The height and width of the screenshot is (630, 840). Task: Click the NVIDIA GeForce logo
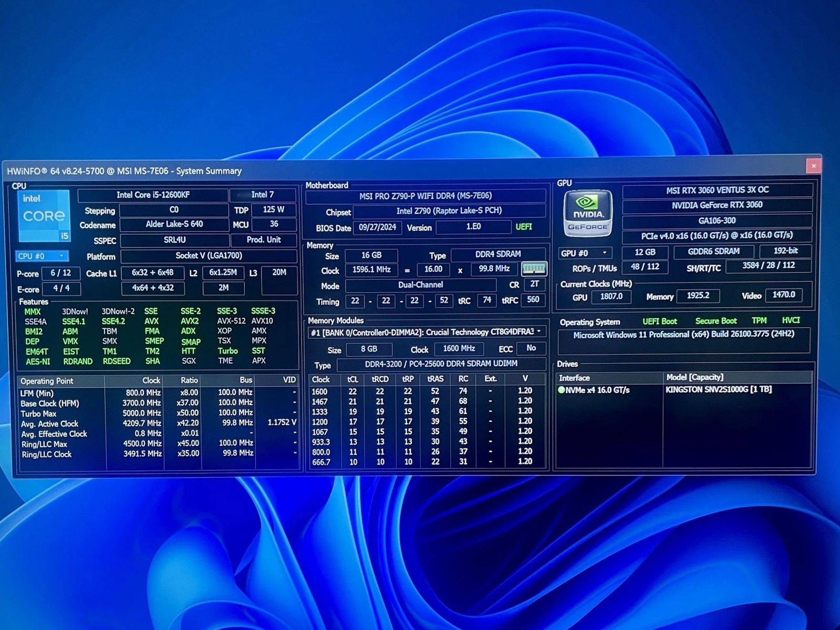pyautogui.click(x=588, y=213)
